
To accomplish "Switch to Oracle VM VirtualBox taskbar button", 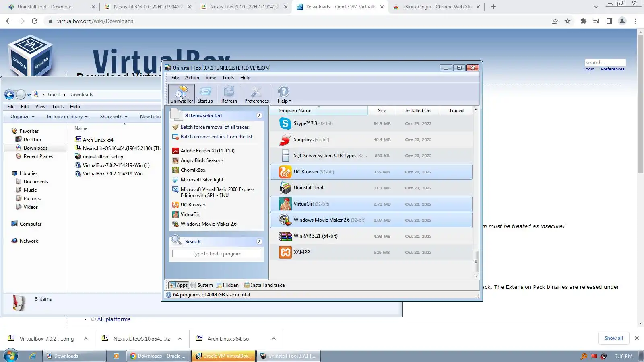I will coord(223,356).
